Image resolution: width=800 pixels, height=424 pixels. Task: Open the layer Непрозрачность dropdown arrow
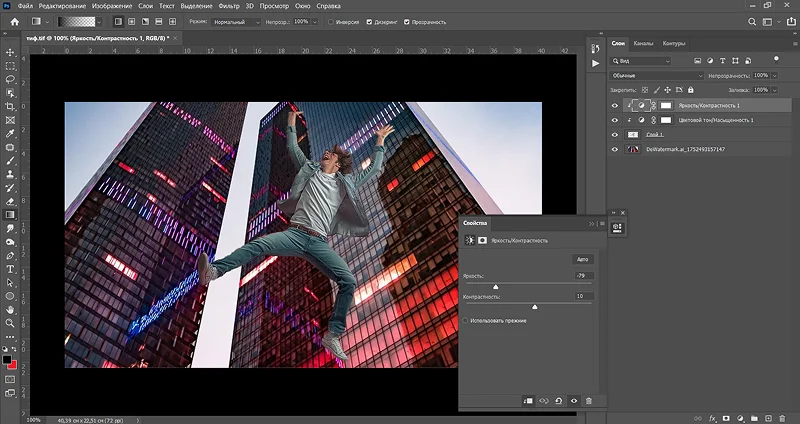click(775, 76)
